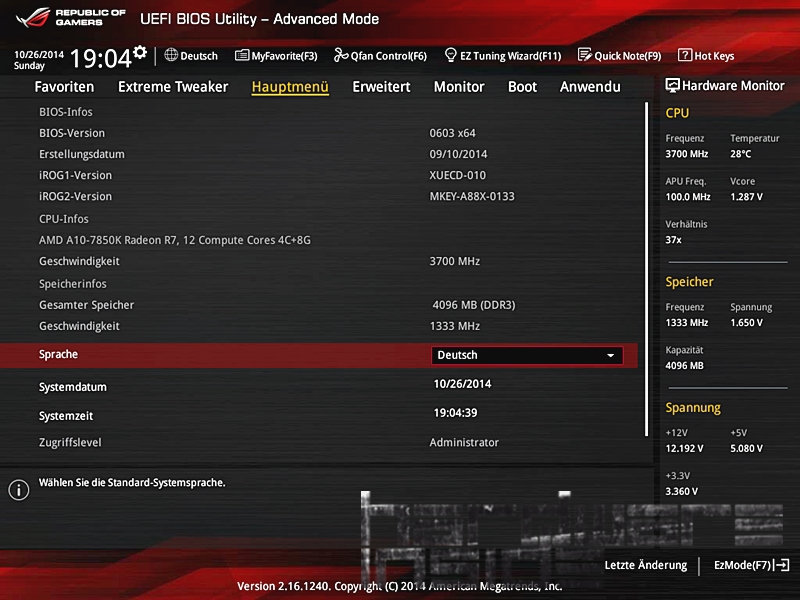Select the Systemzeit value 19:04:39
This screenshot has height=600, width=800.
pos(455,413)
